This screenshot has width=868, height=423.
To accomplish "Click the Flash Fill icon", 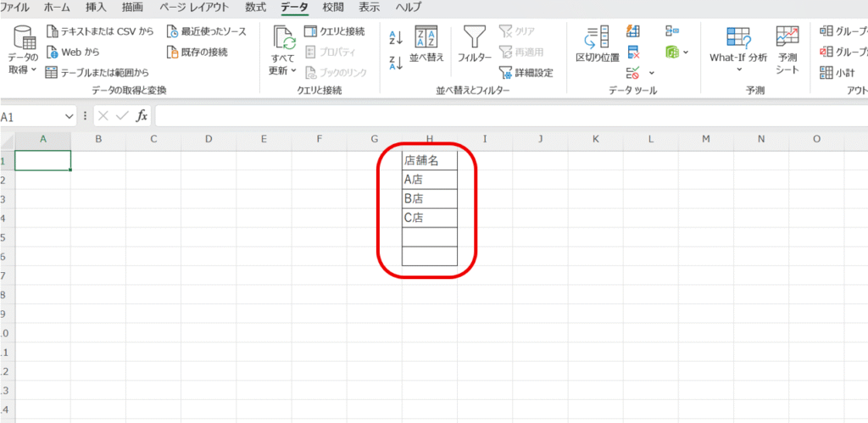I will click(633, 31).
